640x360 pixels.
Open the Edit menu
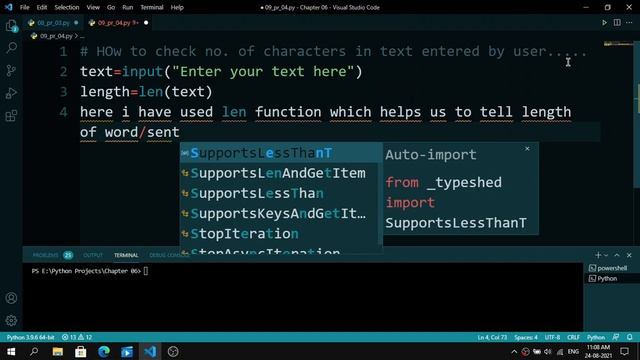pyautogui.click(x=42, y=7)
